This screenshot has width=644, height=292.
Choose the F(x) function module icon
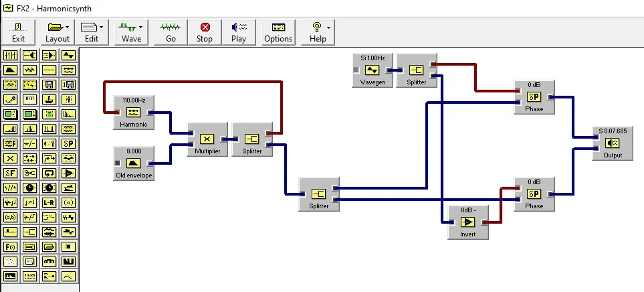(x=10, y=246)
